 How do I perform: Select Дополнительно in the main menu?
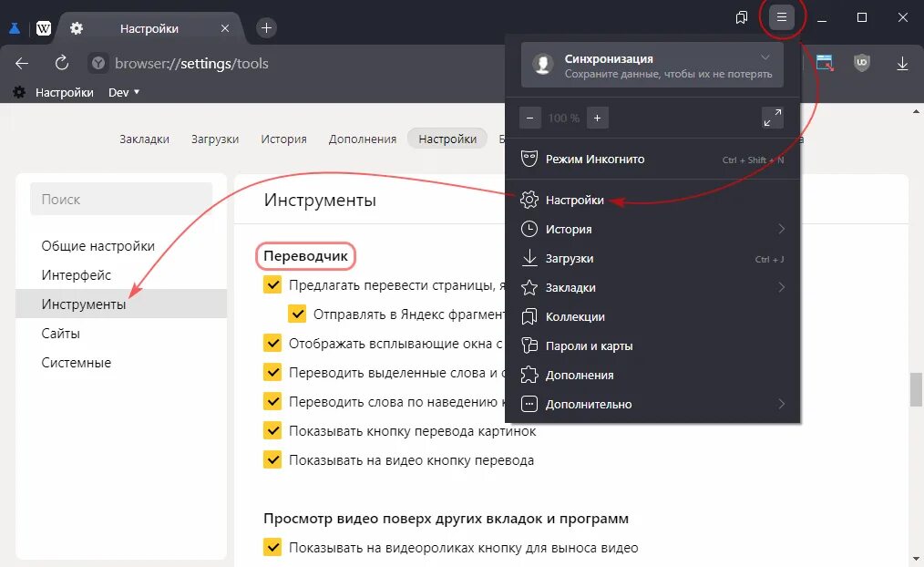[652, 404]
